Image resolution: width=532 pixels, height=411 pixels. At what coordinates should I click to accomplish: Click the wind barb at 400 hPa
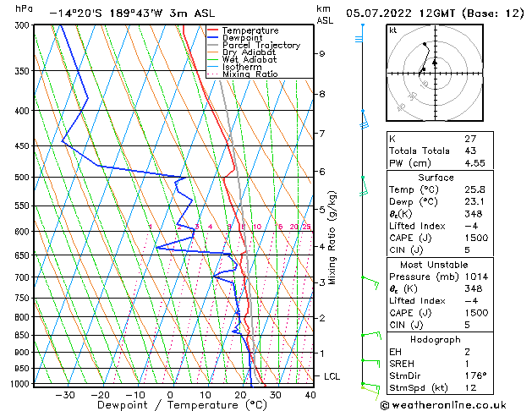tap(364, 119)
